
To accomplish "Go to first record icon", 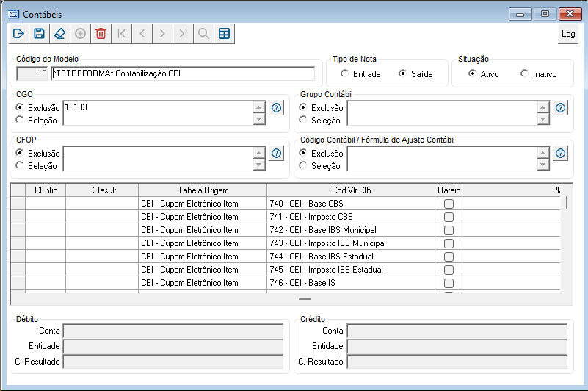I will click(x=122, y=34).
